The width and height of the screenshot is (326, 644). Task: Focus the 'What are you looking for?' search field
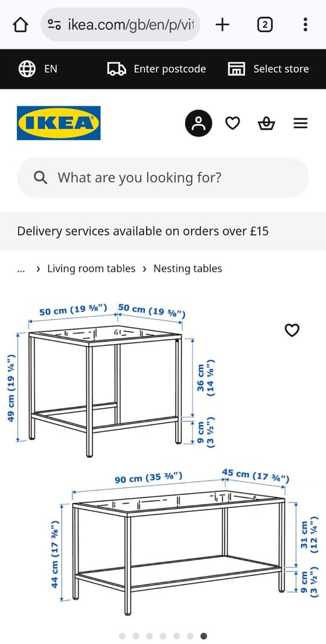pyautogui.click(x=163, y=177)
